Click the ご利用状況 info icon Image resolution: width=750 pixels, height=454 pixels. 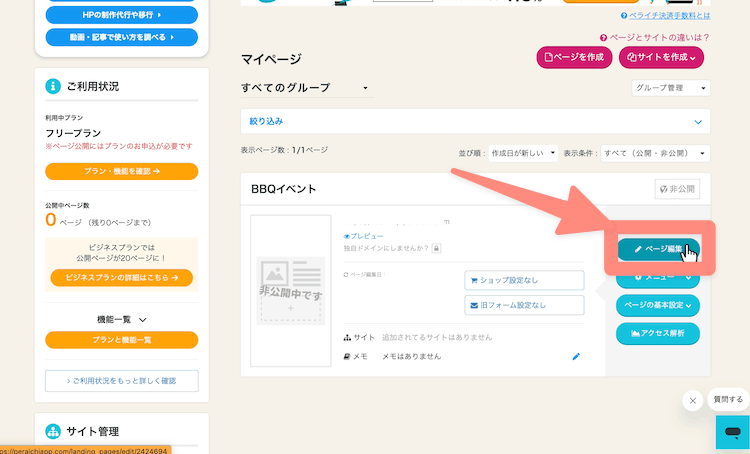tap(53, 86)
